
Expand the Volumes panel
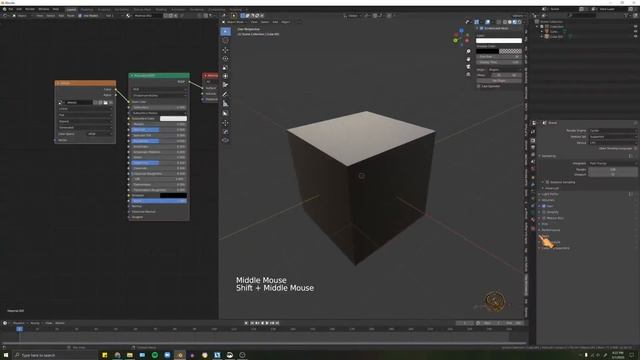(x=547, y=200)
